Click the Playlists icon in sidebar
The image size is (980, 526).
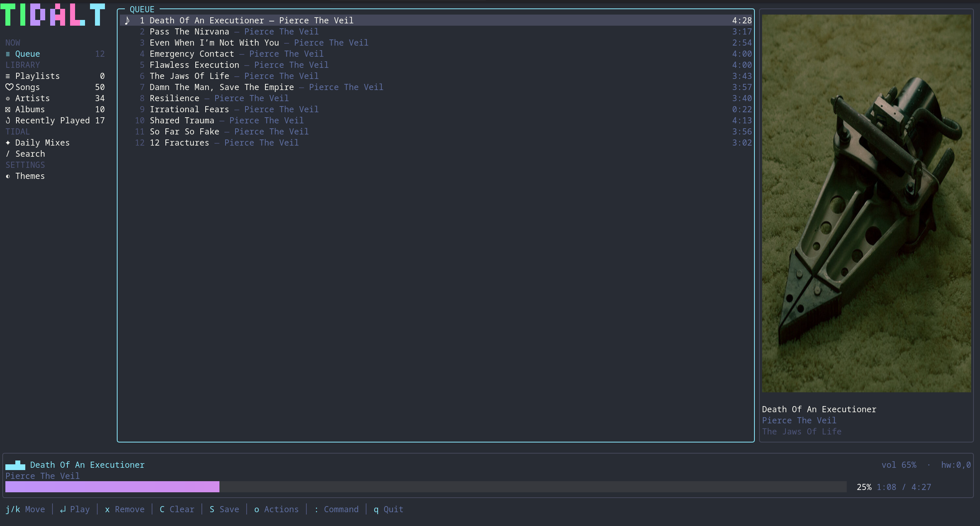[x=8, y=76]
